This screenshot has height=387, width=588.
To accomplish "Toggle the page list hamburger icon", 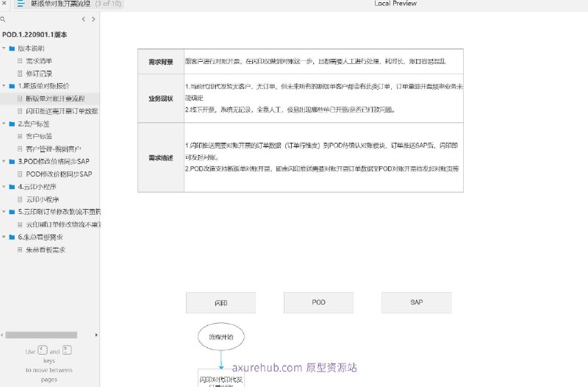I will (21, 4).
